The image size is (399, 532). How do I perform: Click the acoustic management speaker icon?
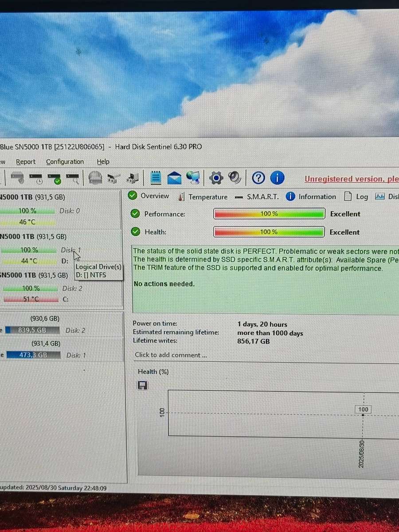click(235, 177)
